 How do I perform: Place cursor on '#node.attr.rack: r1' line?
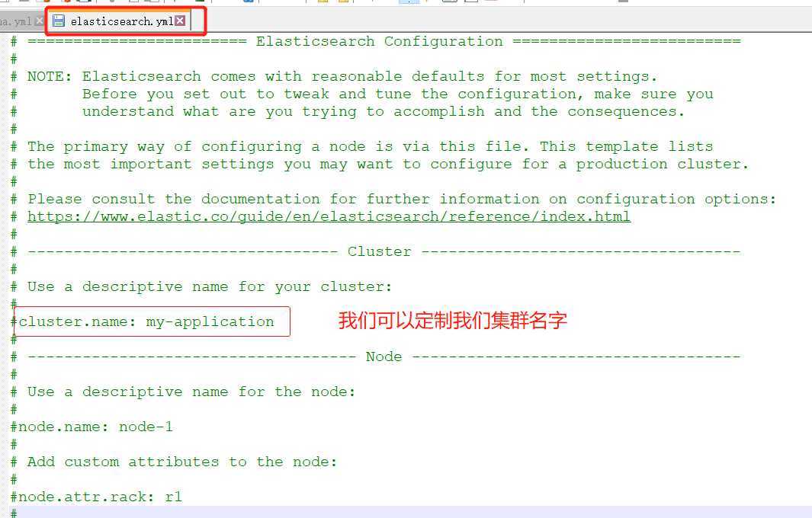[x=96, y=497]
